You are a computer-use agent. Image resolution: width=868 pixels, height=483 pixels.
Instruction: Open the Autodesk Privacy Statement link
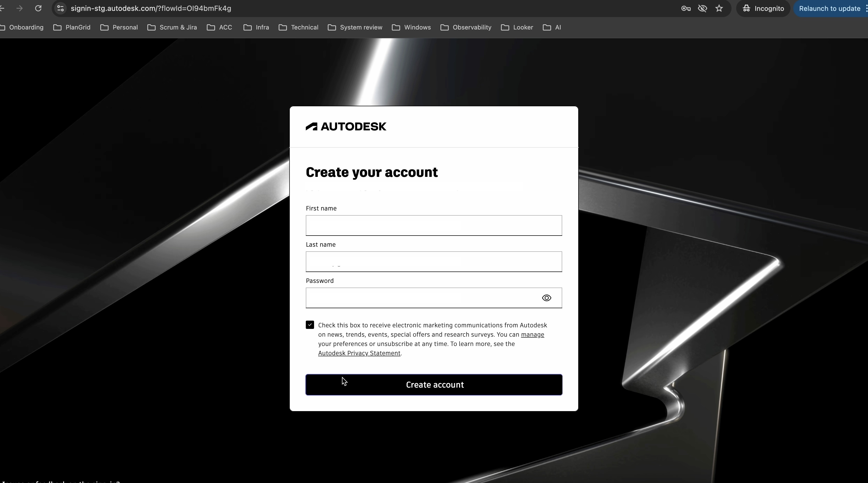tap(359, 353)
